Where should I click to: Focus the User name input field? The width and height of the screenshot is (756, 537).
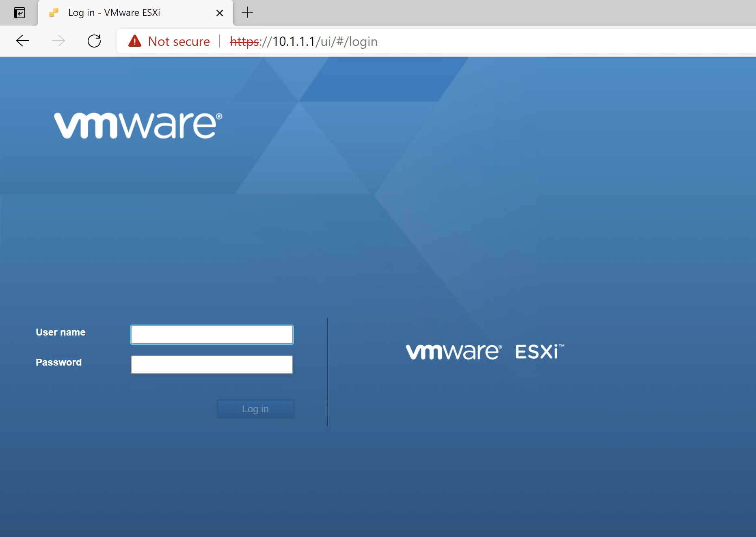point(212,334)
